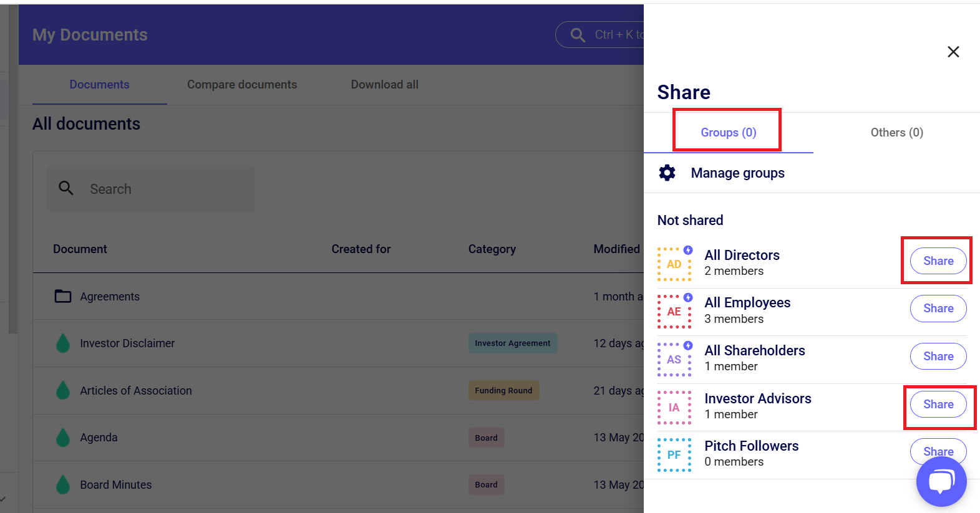Click the documents Search input field
Image resolution: width=980 pixels, height=513 pixels.
click(x=162, y=189)
